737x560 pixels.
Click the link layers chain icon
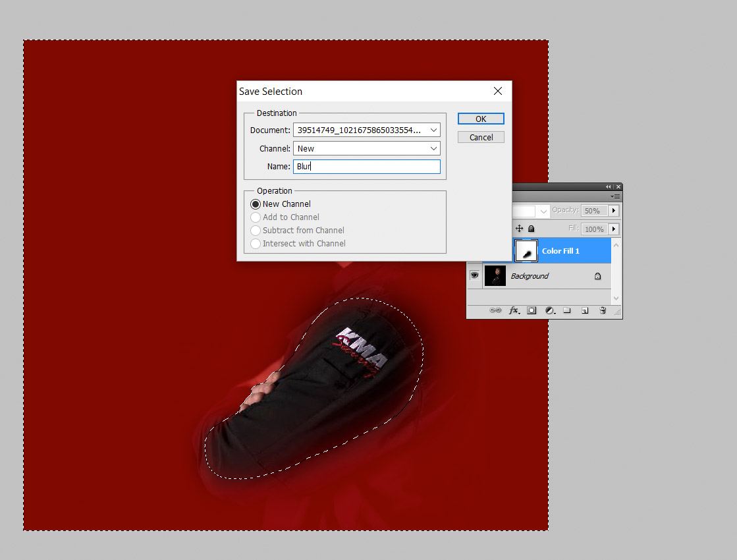click(496, 310)
